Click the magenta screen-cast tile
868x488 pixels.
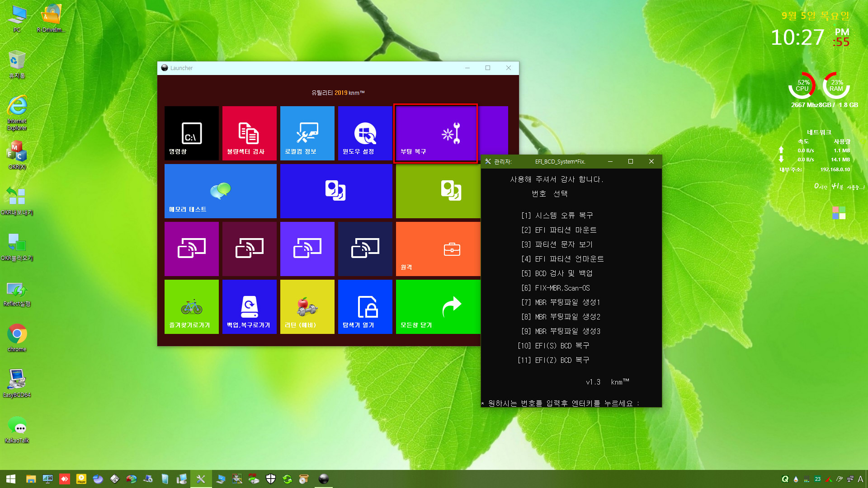coord(191,249)
